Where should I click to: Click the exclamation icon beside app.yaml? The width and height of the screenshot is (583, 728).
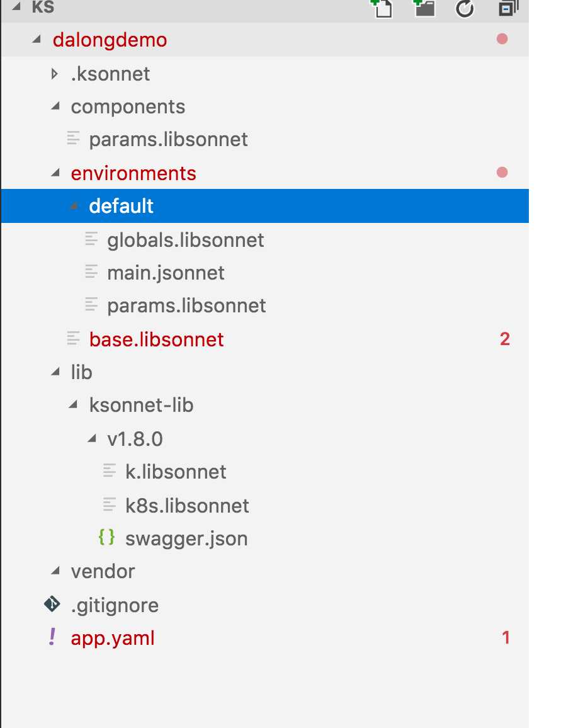[x=52, y=637]
